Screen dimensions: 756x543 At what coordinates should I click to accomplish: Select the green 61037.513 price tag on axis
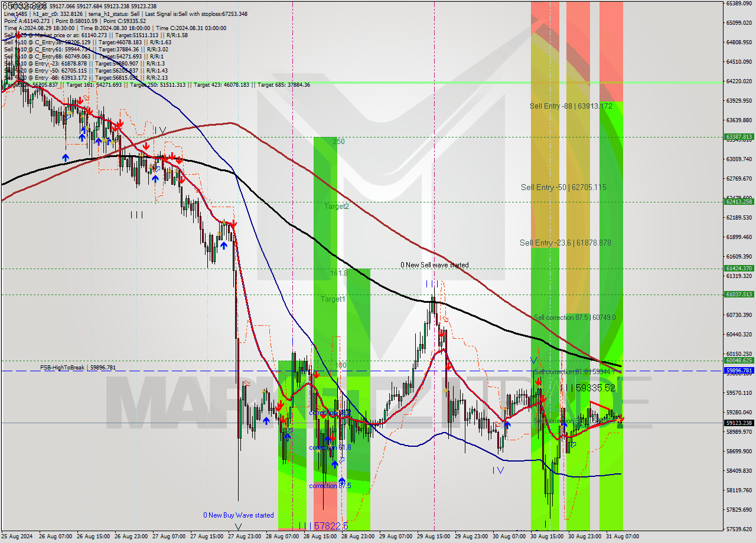738,294
